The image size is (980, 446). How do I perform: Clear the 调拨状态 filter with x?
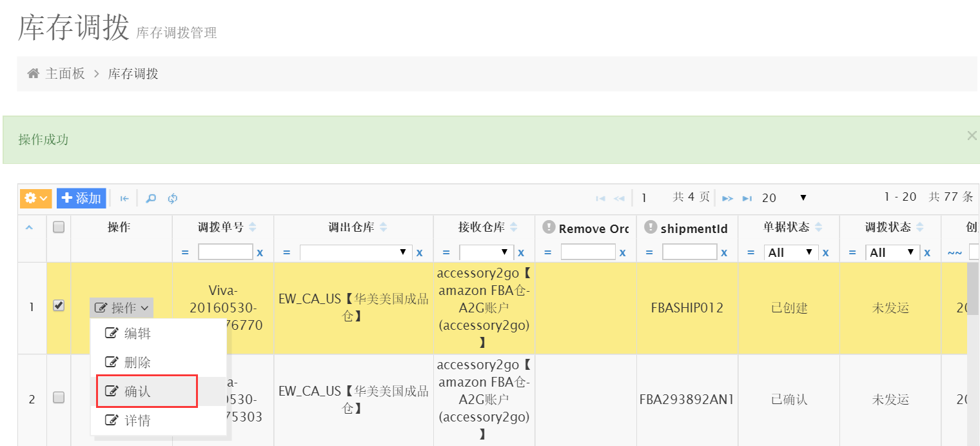[927, 253]
